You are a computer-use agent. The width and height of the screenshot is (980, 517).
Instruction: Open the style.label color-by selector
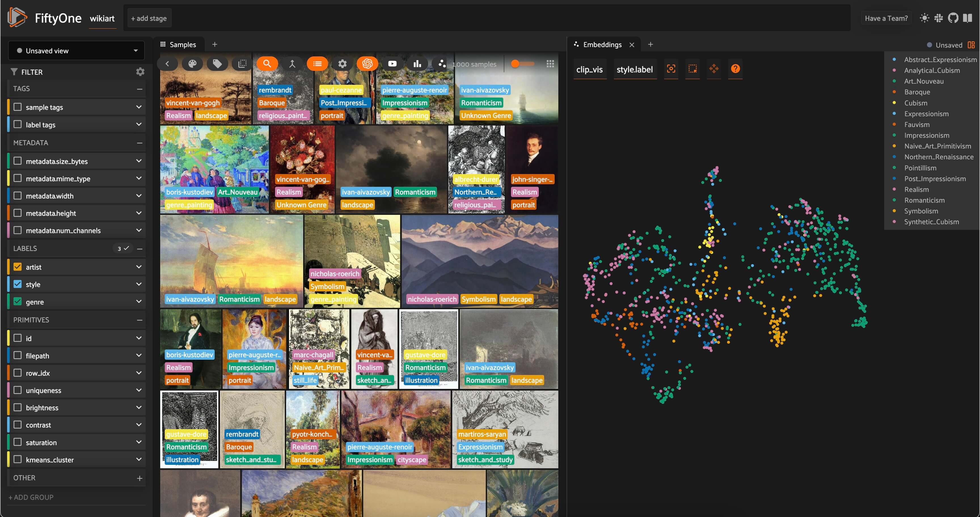(635, 69)
